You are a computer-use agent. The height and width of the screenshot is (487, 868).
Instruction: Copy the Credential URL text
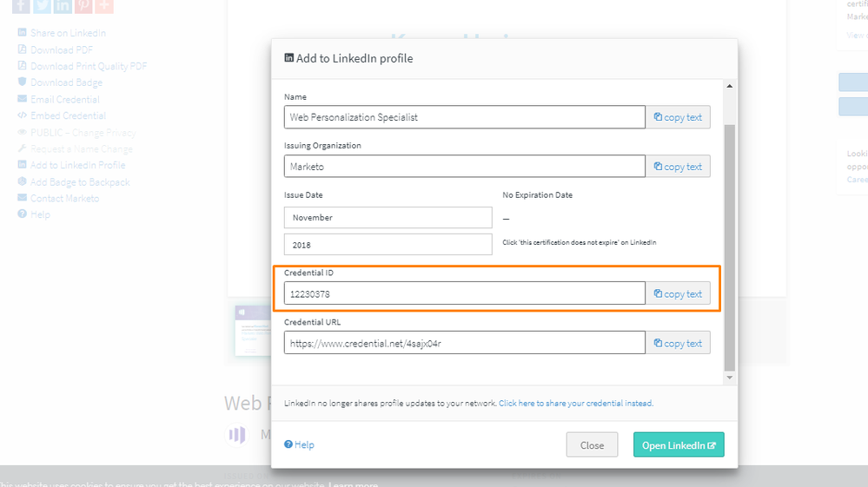678,343
